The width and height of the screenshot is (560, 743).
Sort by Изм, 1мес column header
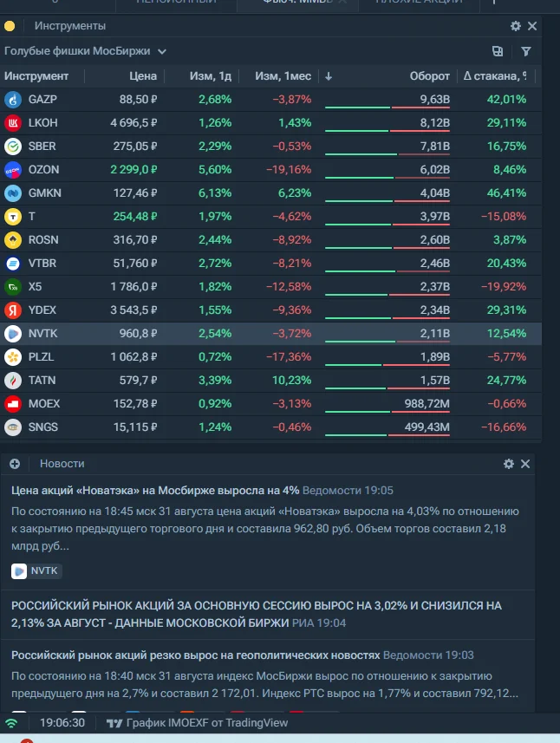(x=283, y=76)
